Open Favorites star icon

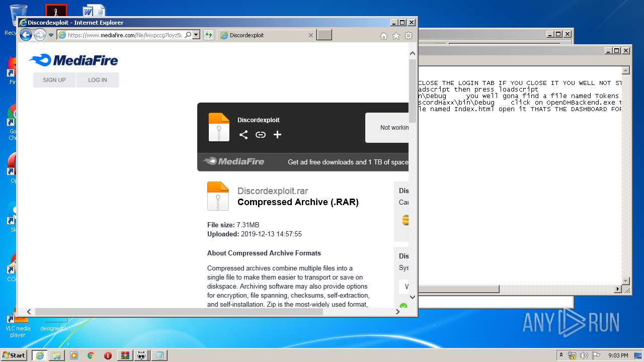click(x=396, y=36)
